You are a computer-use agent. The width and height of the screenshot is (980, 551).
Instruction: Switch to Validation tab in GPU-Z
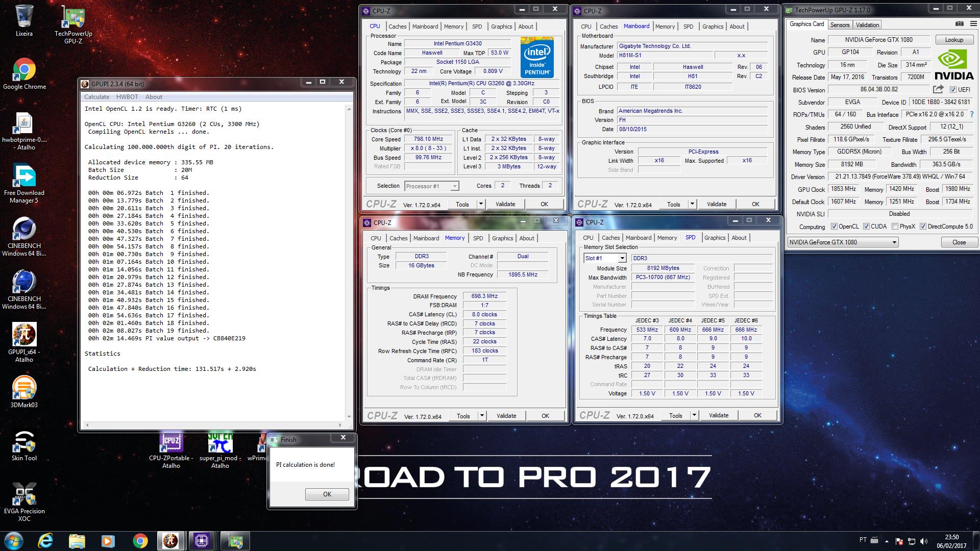coord(867,25)
